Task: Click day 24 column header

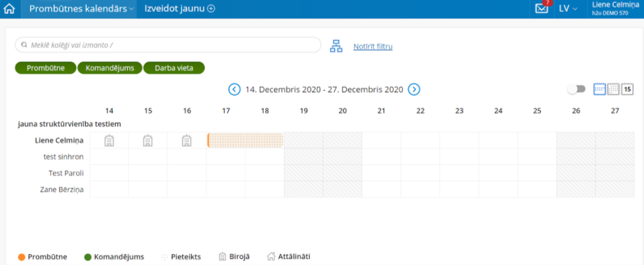Action: 498,111
